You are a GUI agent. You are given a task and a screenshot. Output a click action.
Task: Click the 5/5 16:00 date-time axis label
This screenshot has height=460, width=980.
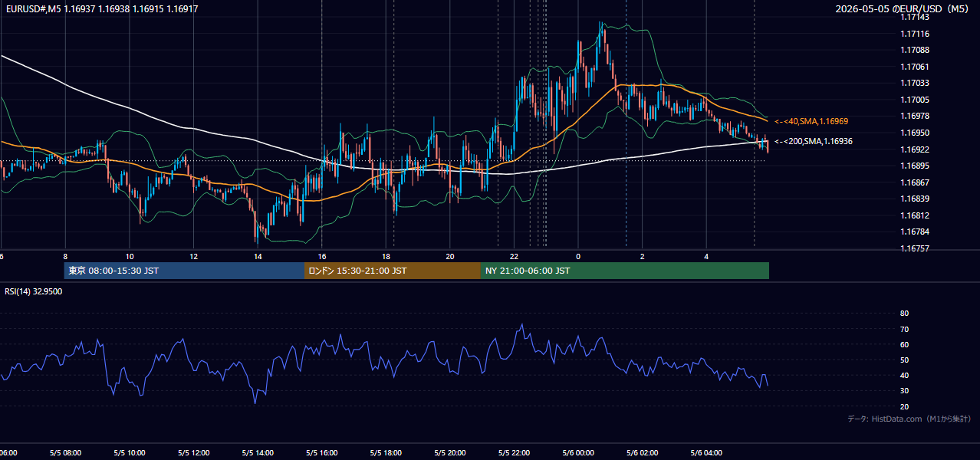tap(322, 453)
